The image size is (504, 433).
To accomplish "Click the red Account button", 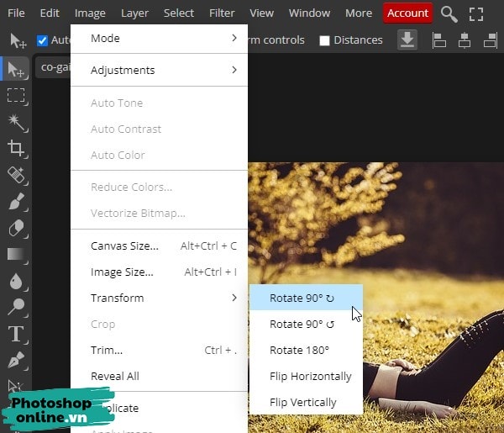I will [407, 13].
